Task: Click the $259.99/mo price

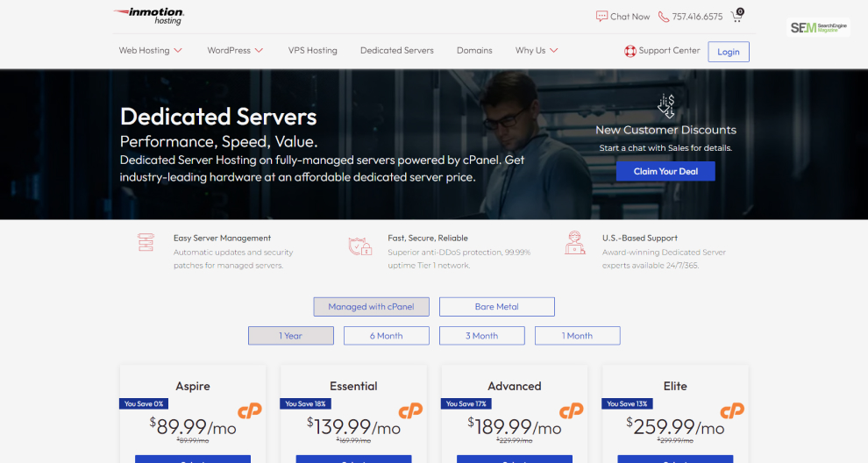Action: click(675, 426)
